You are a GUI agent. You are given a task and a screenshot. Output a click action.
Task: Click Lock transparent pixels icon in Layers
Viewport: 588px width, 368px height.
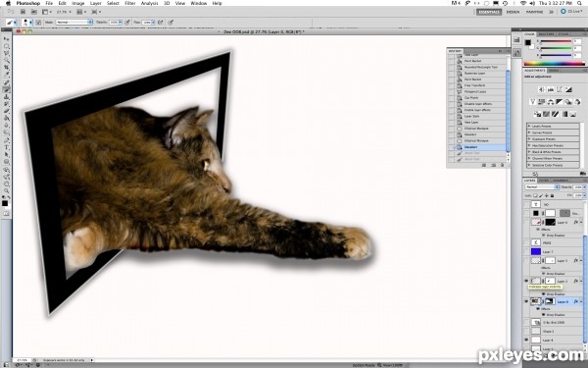[535, 195]
